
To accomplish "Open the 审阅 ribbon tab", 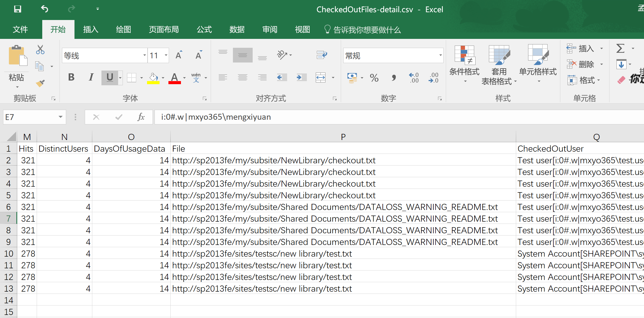I will 270,29.
